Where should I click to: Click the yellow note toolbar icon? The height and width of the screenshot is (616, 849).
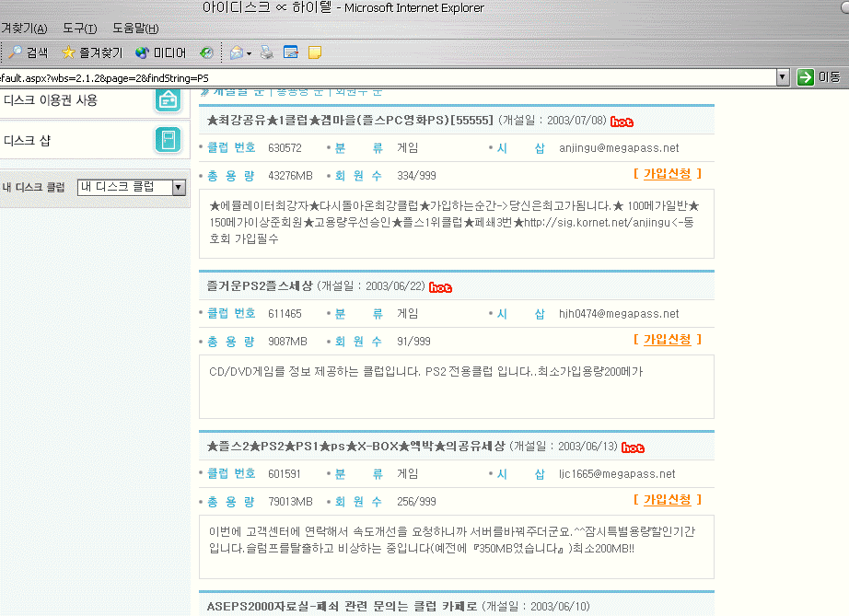(x=314, y=52)
